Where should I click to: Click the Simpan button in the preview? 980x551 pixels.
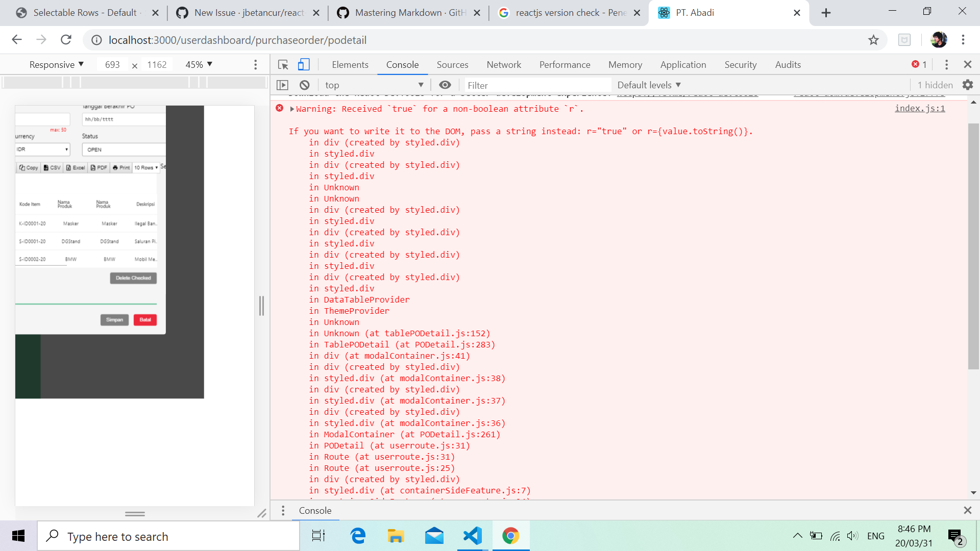click(x=114, y=319)
